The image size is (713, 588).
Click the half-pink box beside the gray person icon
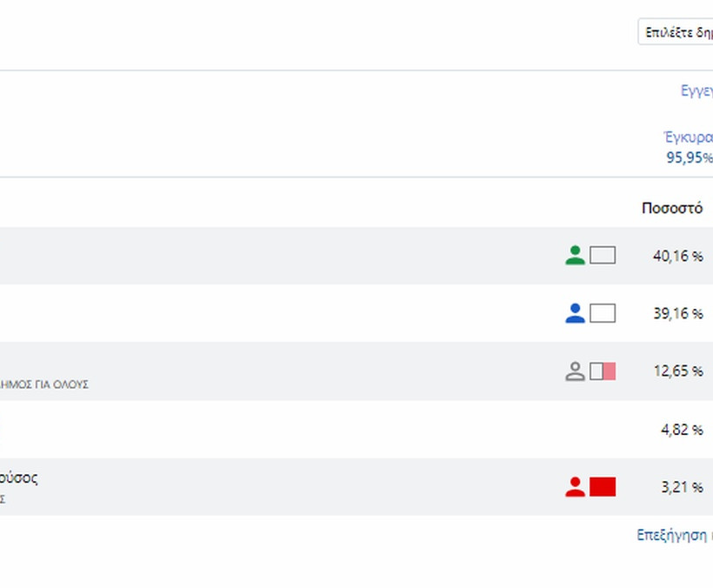click(603, 371)
